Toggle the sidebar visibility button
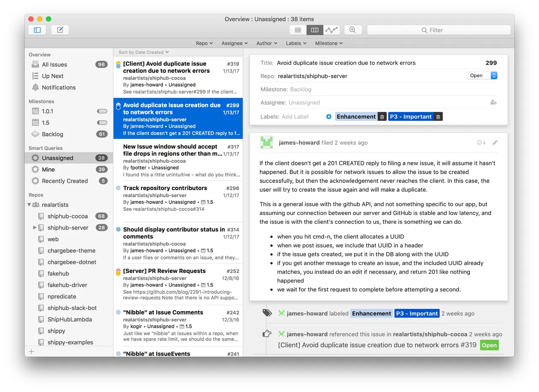Image resolution: width=539 pixels, height=392 pixels. point(37,30)
